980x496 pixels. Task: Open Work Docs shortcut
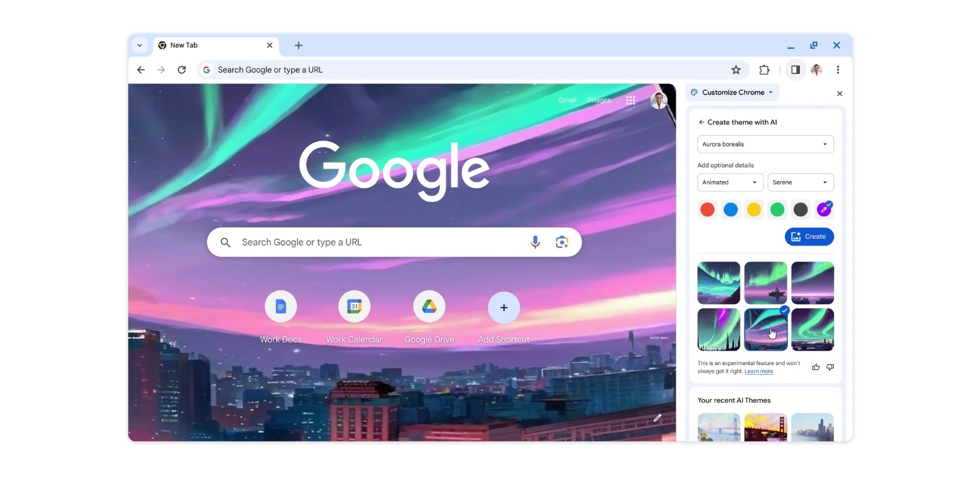[x=281, y=307]
